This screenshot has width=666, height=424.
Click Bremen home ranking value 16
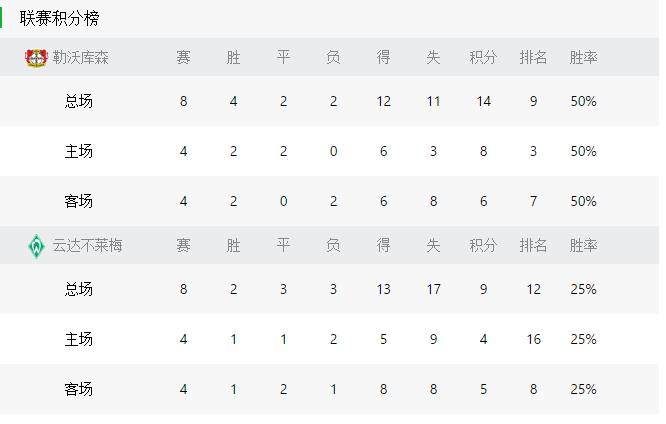[533, 339]
